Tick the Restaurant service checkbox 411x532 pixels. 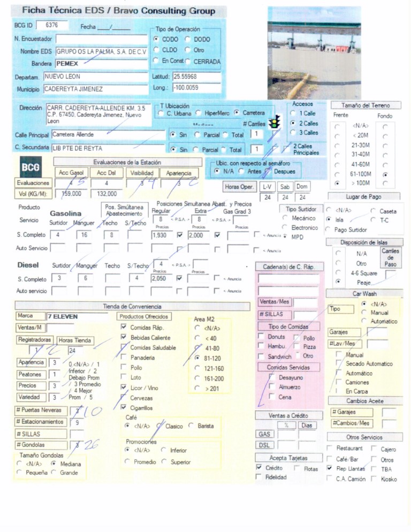point(329,448)
